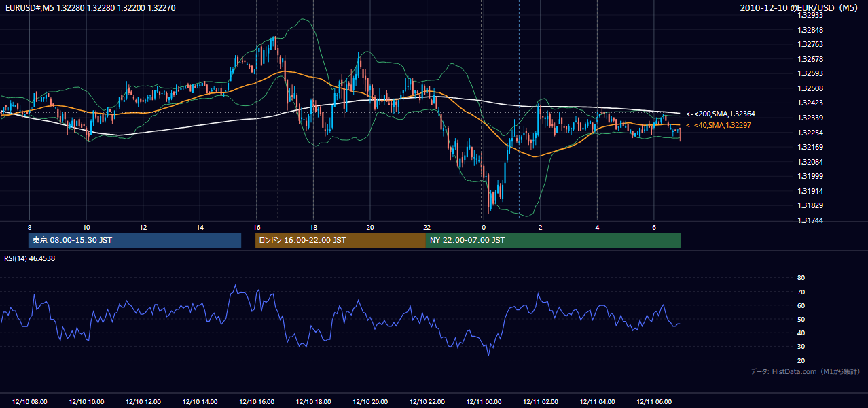Click the RSI(14) 46.4538 indicator label
This screenshot has height=408, width=868.
pos(30,258)
